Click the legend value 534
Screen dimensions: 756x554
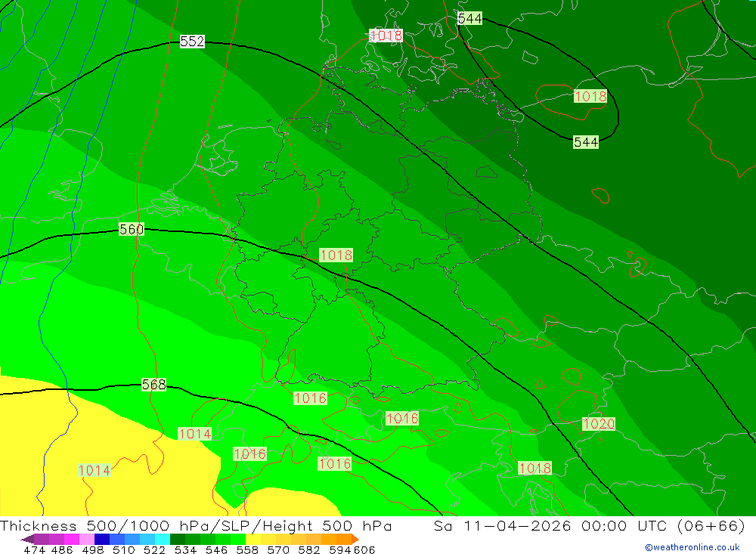click(186, 549)
